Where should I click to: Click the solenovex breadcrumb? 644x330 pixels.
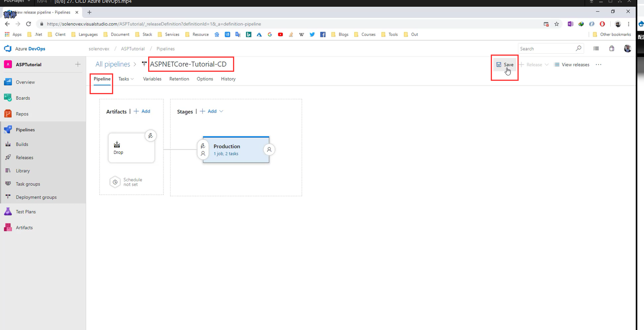coord(99,49)
